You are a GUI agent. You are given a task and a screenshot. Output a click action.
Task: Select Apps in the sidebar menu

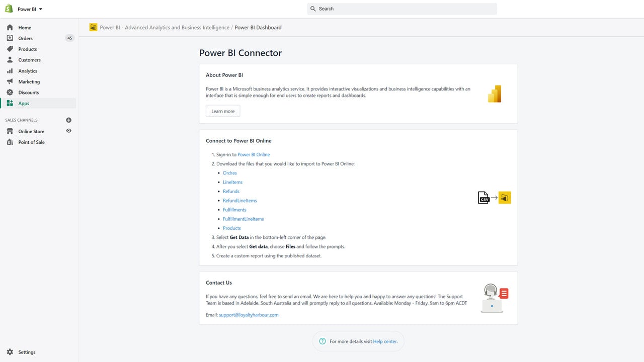point(38,103)
